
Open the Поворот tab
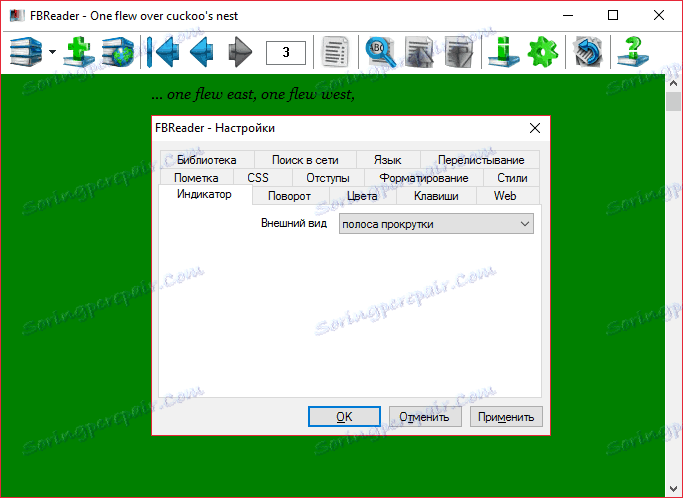[x=289, y=196]
